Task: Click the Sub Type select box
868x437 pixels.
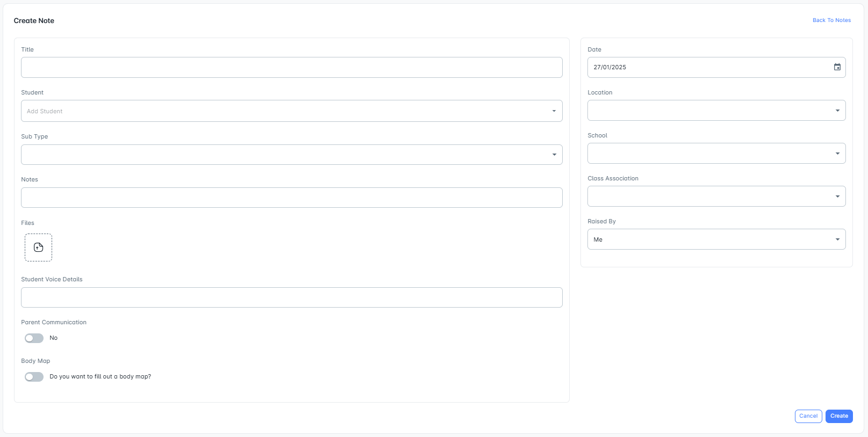Action: point(292,155)
